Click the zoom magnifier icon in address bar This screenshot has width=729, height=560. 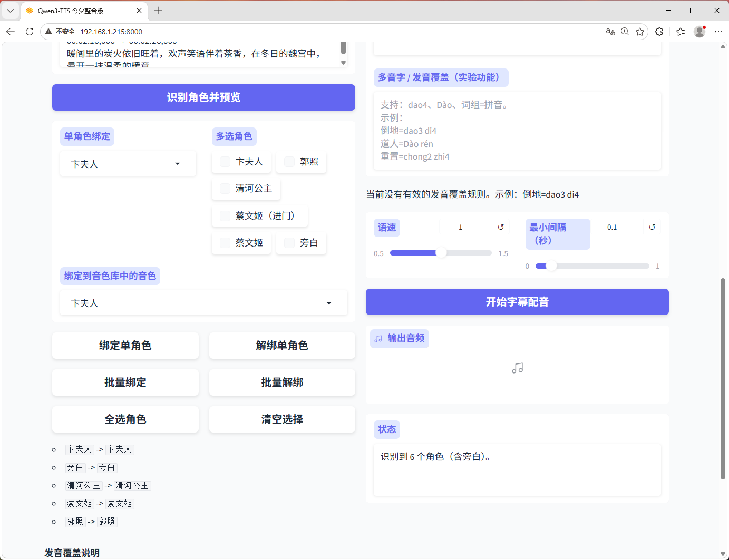click(x=625, y=32)
